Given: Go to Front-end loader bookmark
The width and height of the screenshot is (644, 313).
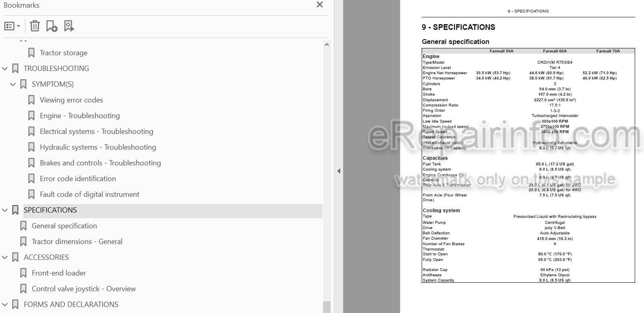Looking at the screenshot, I should point(59,273).
